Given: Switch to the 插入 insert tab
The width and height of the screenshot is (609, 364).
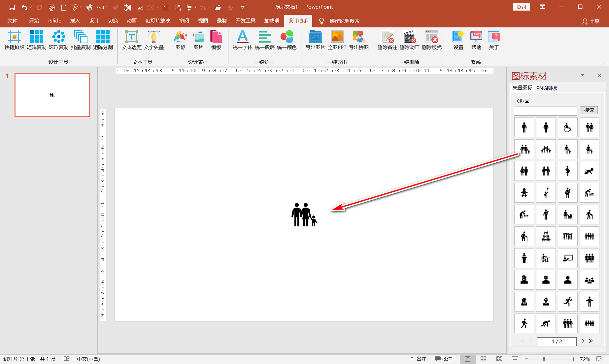Looking at the screenshot, I should pyautogui.click(x=75, y=20).
